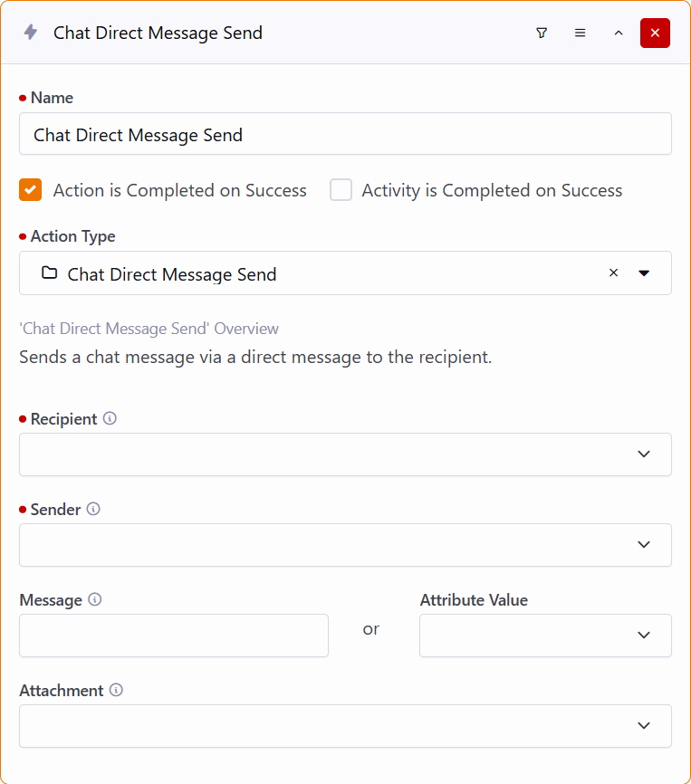Uncheck Action is Completed on Success
Image resolution: width=691 pixels, height=784 pixels.
click(x=31, y=190)
